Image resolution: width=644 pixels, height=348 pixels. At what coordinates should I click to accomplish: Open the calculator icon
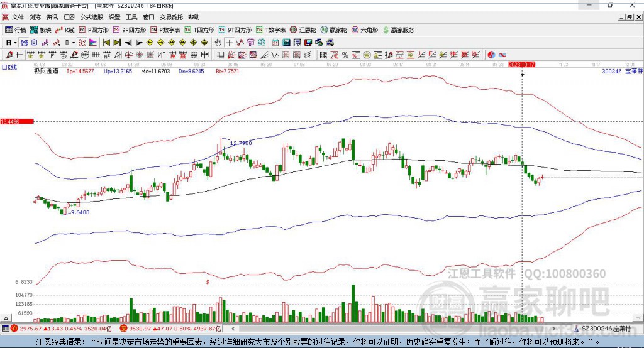pyautogui.click(x=286, y=43)
